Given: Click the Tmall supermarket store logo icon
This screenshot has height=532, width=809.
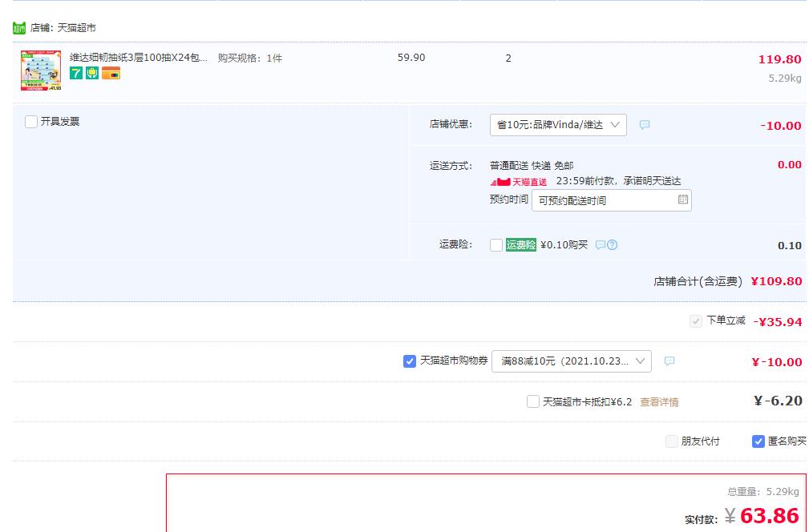Looking at the screenshot, I should point(19,28).
